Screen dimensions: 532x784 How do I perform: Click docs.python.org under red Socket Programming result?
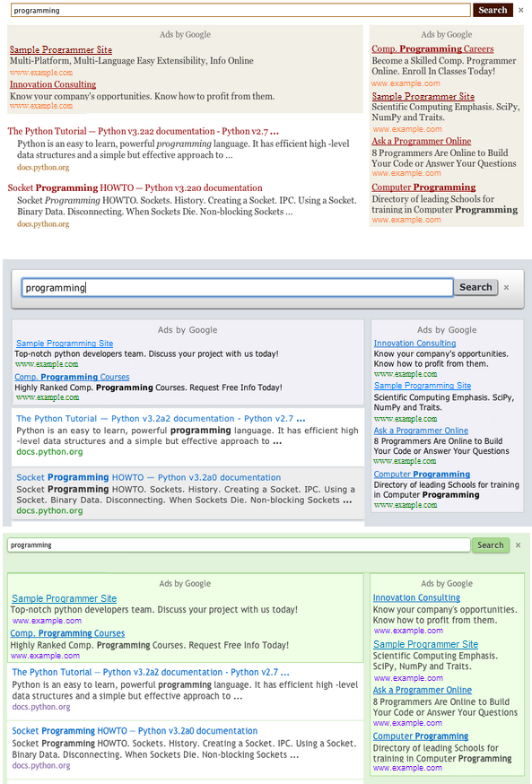43,223
